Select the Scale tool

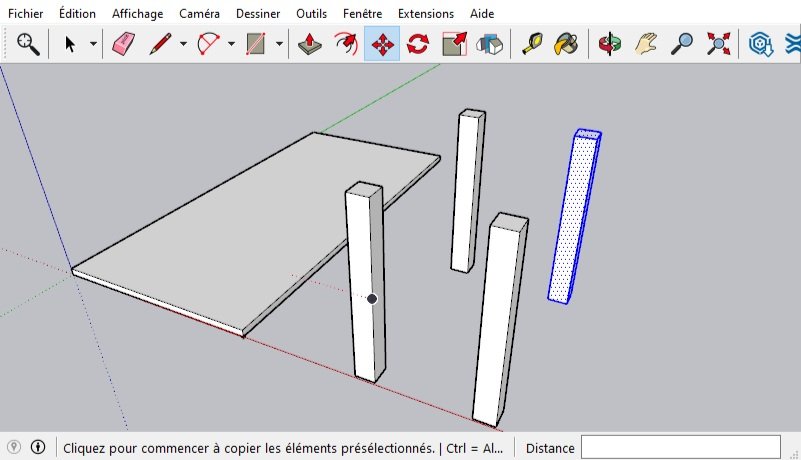click(454, 44)
